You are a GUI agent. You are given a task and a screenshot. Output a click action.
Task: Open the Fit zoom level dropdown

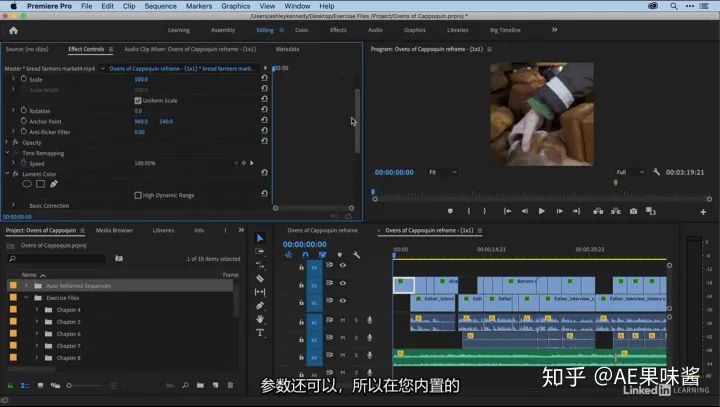[443, 172]
